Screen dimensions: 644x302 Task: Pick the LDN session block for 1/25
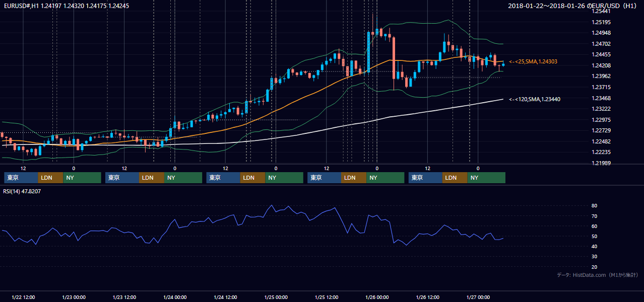tap(354, 178)
